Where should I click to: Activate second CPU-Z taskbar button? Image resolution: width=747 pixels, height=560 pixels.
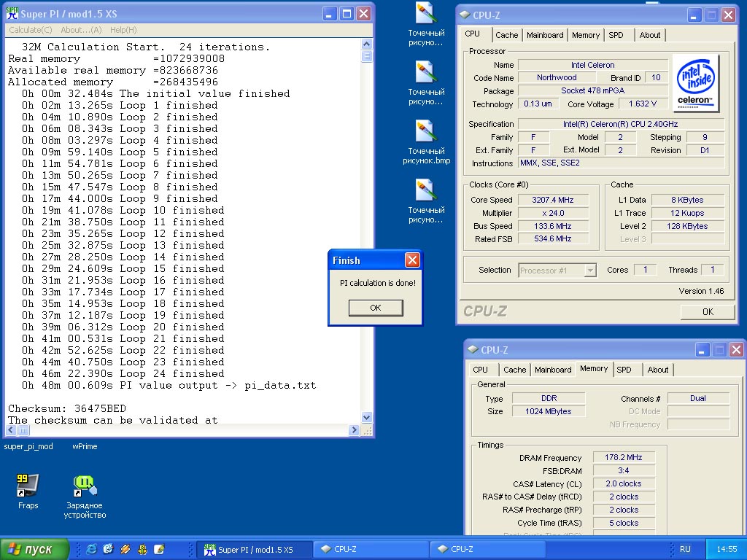coord(487,549)
